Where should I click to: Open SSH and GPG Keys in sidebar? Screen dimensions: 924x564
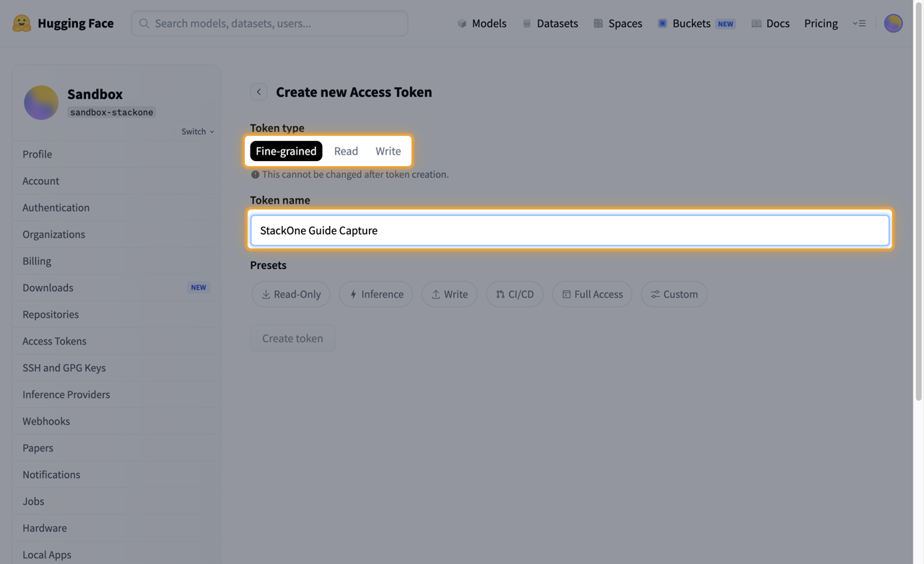pos(116,368)
